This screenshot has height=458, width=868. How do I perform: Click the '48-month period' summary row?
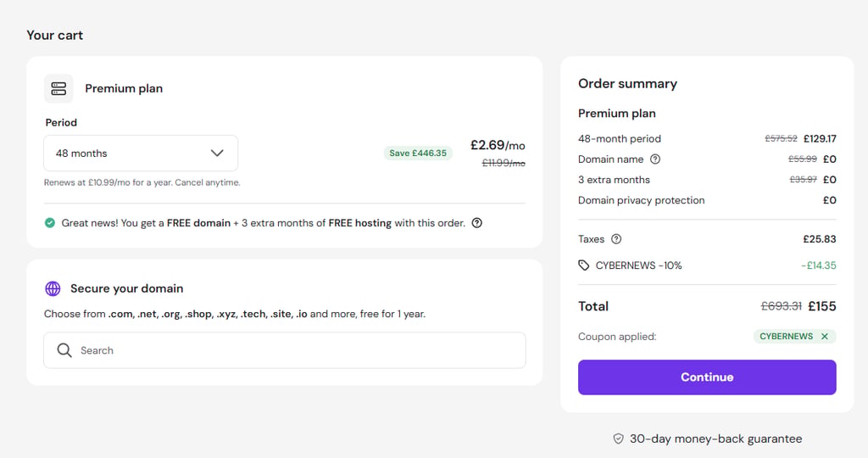tap(707, 138)
